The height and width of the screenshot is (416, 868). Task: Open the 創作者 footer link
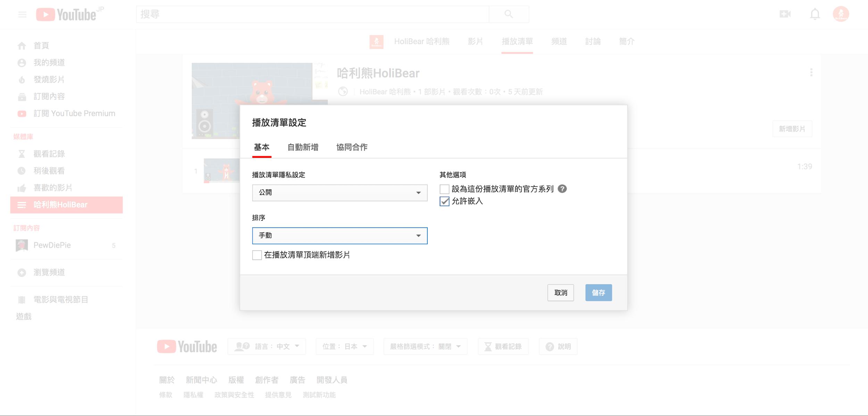267,380
